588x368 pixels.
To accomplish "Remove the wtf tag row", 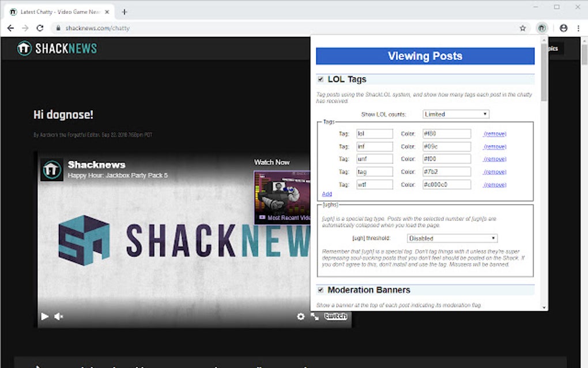I will (495, 185).
